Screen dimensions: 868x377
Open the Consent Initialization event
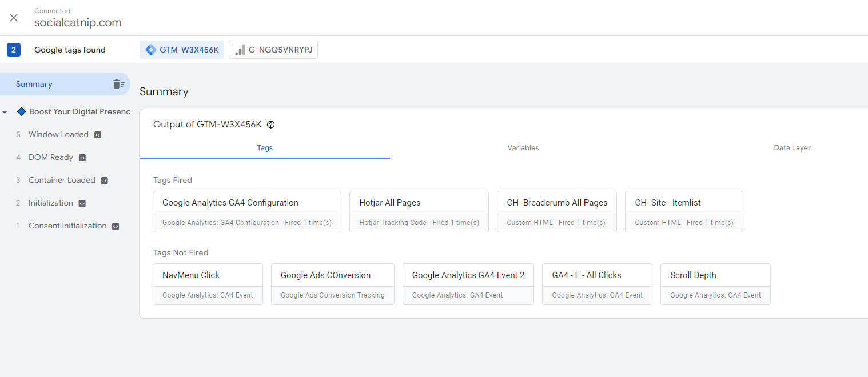[x=67, y=226]
